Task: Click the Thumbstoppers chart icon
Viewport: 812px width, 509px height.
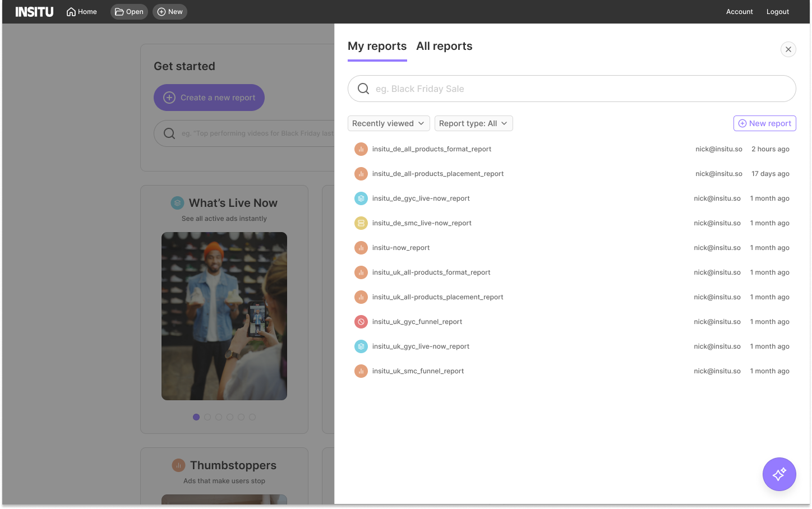Action: pos(178,465)
